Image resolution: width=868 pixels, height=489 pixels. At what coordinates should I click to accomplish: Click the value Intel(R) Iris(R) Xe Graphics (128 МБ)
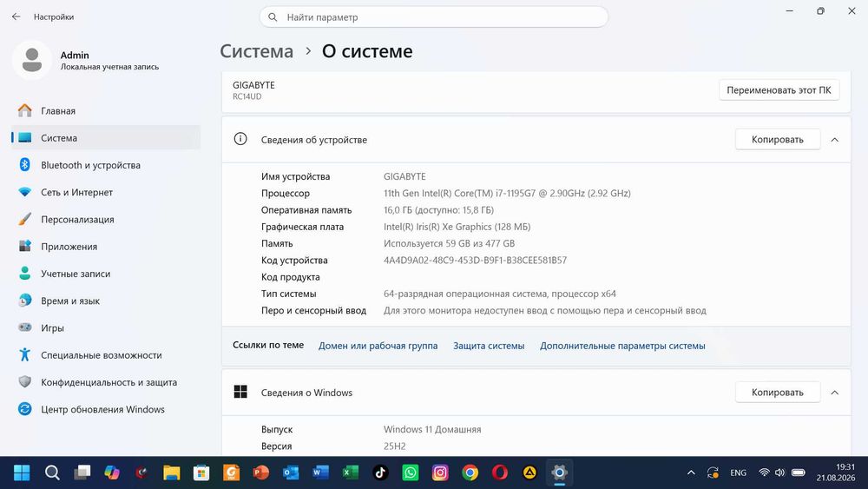pyautogui.click(x=457, y=227)
